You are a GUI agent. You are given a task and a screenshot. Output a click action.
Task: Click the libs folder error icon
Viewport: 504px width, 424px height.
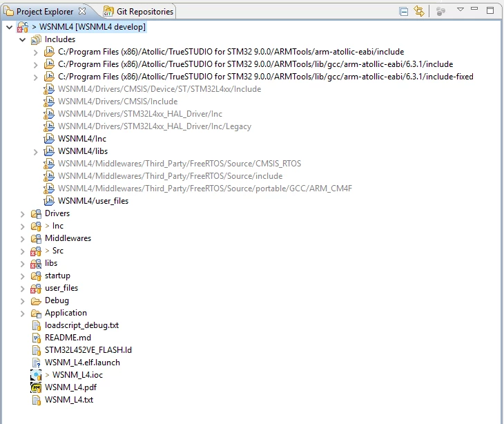point(36,264)
